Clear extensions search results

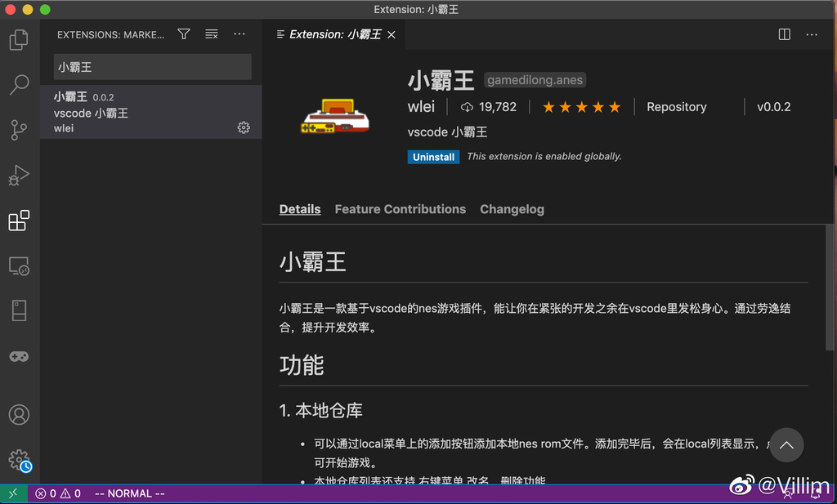212,34
